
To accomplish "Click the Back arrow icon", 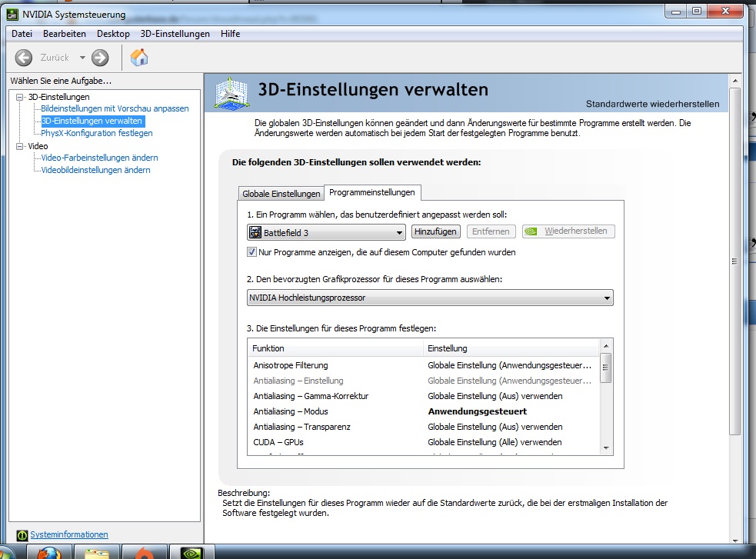I will click(x=24, y=58).
